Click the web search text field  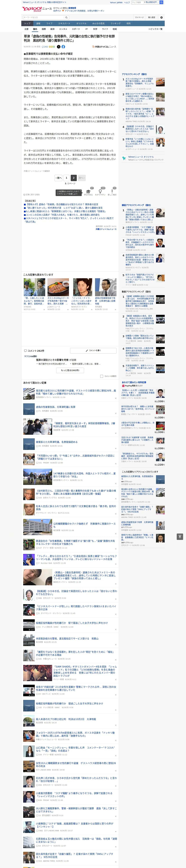[138, 2]
